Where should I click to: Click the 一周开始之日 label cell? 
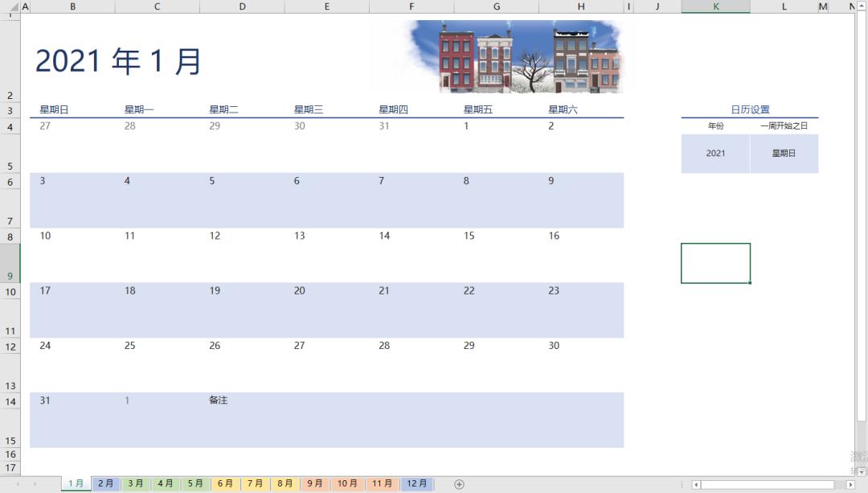click(x=784, y=125)
